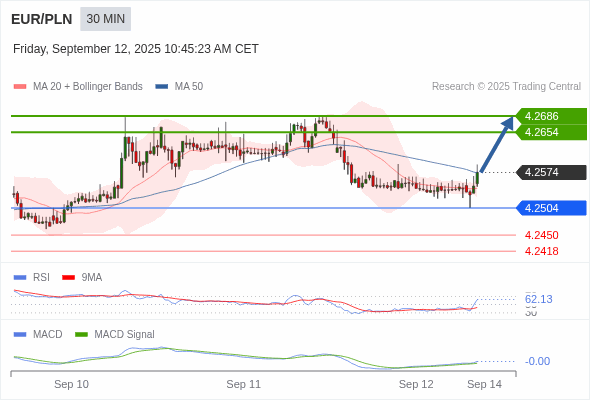Click the blue RSI legend swatch
The image size is (590, 400).
(20, 278)
